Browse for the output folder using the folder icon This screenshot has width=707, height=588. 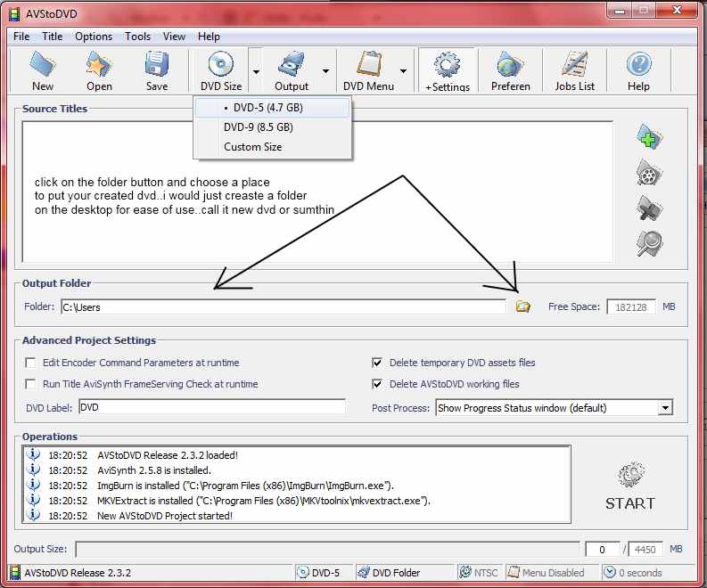pos(522,306)
